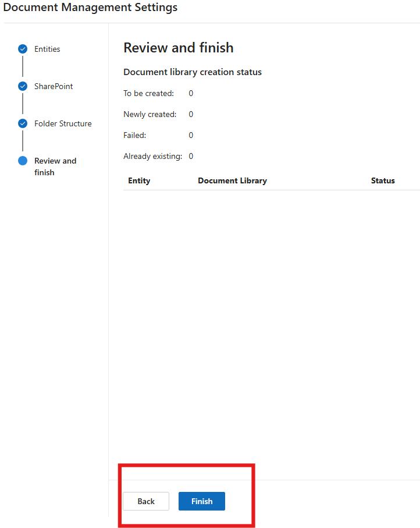The width and height of the screenshot is (420, 528).
Task: Click the SharePoint step checkmark icon
Action: tap(23, 86)
